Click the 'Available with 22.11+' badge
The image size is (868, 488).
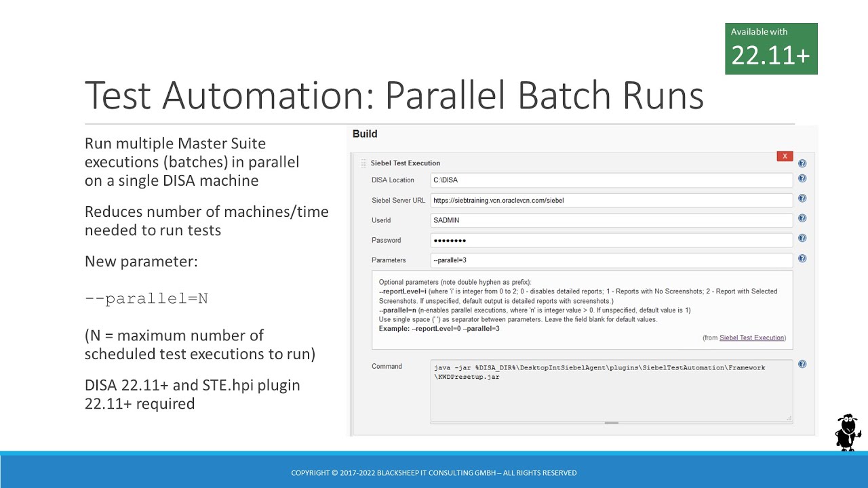tap(771, 49)
